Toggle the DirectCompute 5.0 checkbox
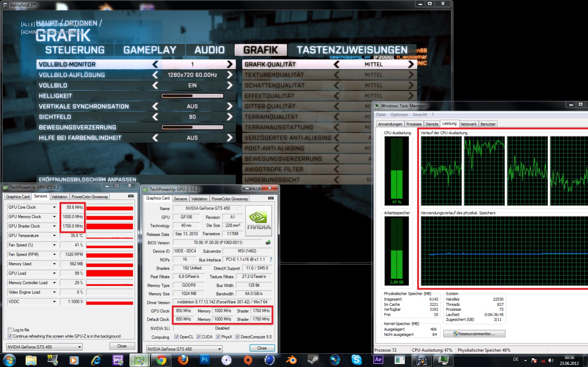Image resolution: width=588 pixels, height=367 pixels. point(237,337)
